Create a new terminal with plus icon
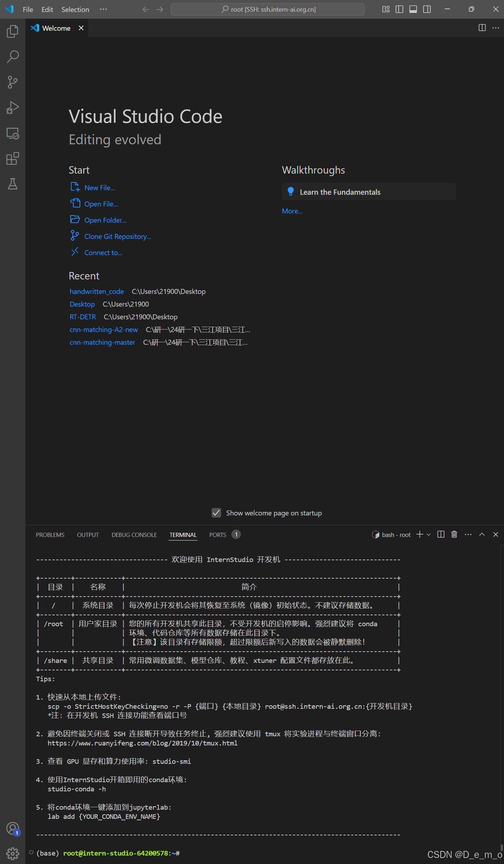This screenshot has width=504, height=864. [x=420, y=534]
